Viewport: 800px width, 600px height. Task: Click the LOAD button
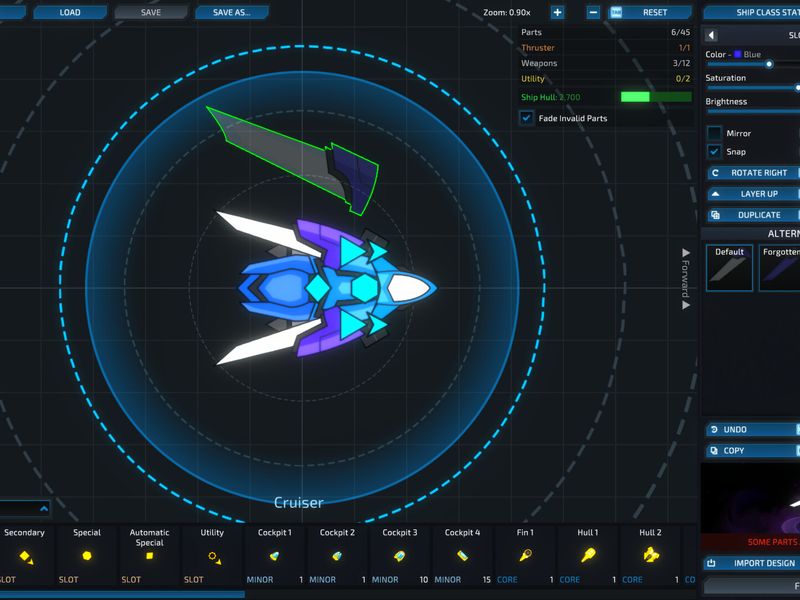(70, 12)
